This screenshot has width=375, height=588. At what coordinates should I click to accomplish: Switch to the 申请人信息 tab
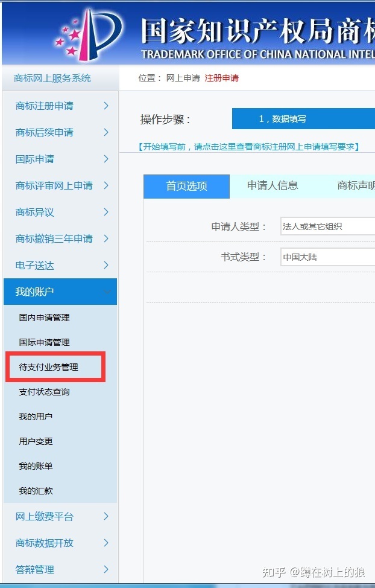tap(273, 186)
